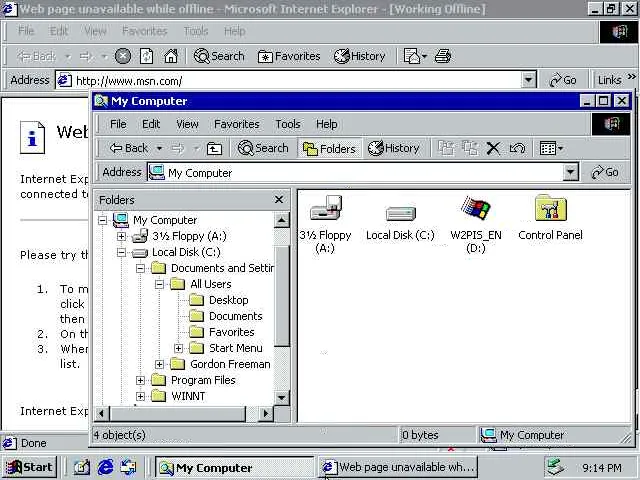Open the My Computer address bar dropdown
Image resolution: width=640 pixels, height=480 pixels.
pos(571,172)
